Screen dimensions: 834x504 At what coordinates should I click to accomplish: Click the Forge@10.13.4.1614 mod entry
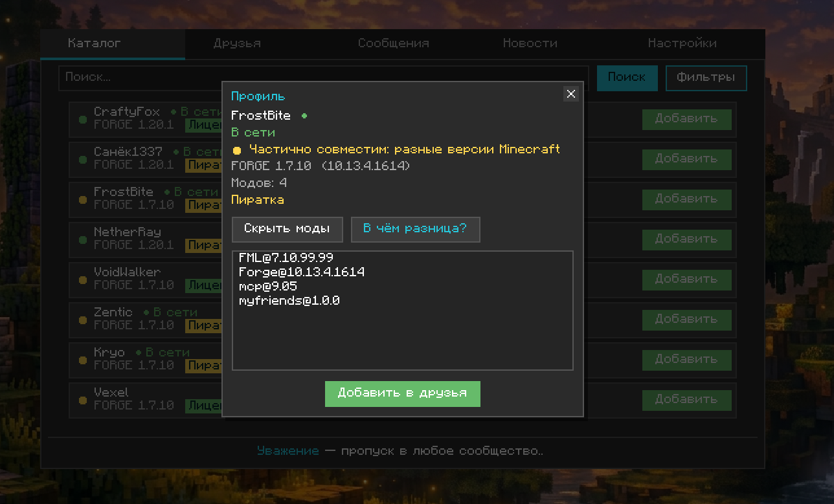tap(302, 272)
